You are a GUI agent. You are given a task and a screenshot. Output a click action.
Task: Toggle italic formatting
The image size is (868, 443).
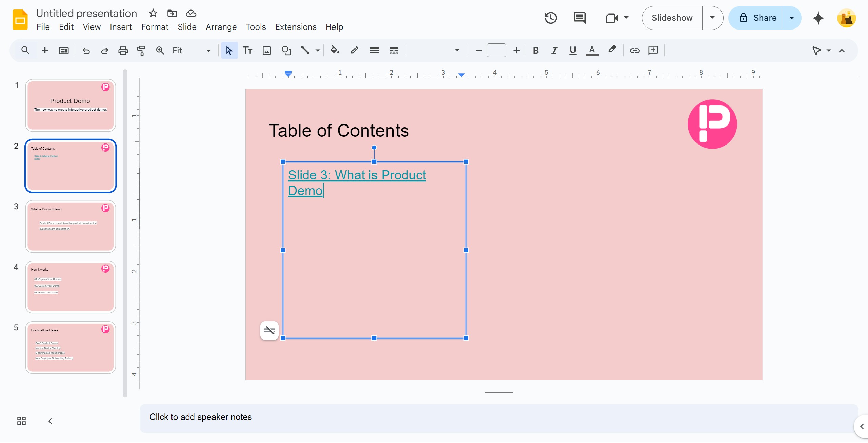point(554,51)
